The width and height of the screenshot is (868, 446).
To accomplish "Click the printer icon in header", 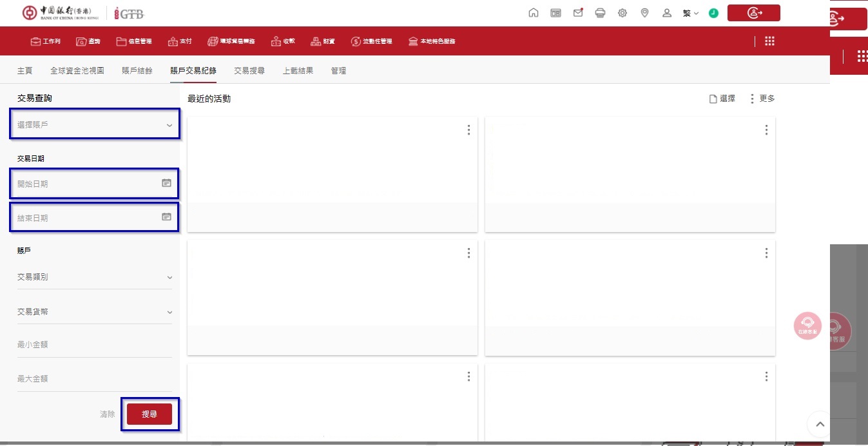I will (x=600, y=13).
